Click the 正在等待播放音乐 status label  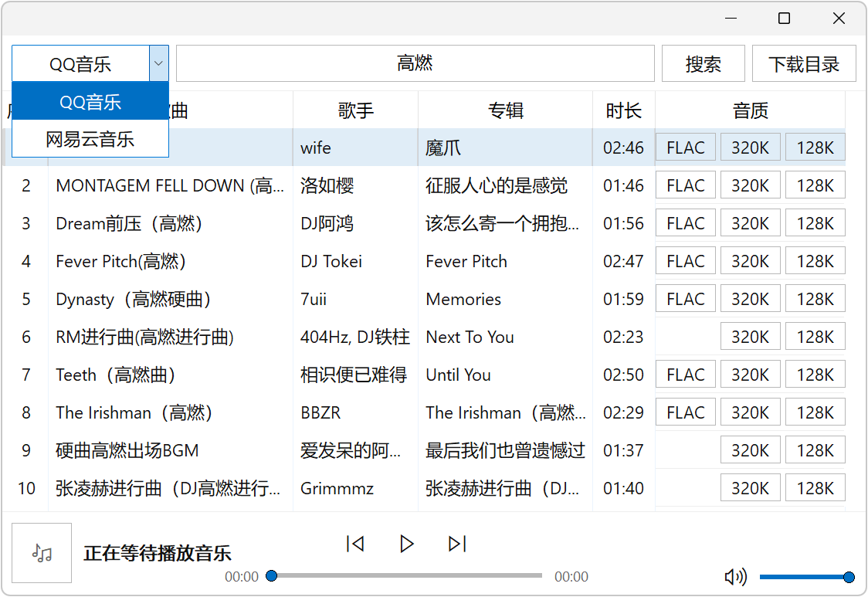click(158, 553)
